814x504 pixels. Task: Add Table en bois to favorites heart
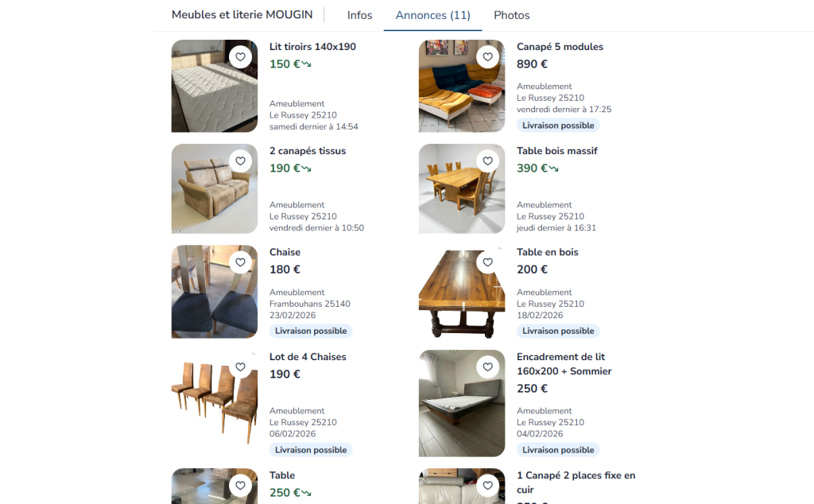pos(487,262)
